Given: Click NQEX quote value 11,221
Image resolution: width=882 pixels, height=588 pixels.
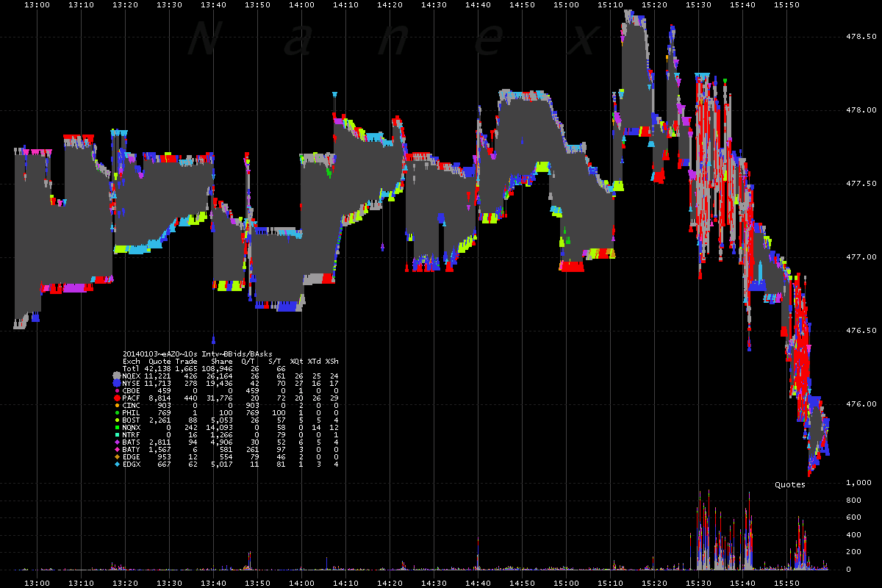Looking at the screenshot, I should (x=157, y=376).
